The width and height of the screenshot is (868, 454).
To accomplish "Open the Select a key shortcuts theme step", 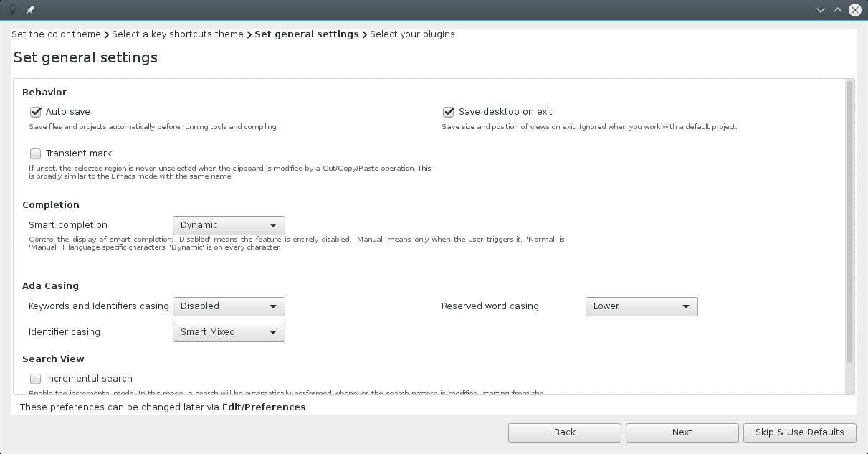I will coord(178,34).
